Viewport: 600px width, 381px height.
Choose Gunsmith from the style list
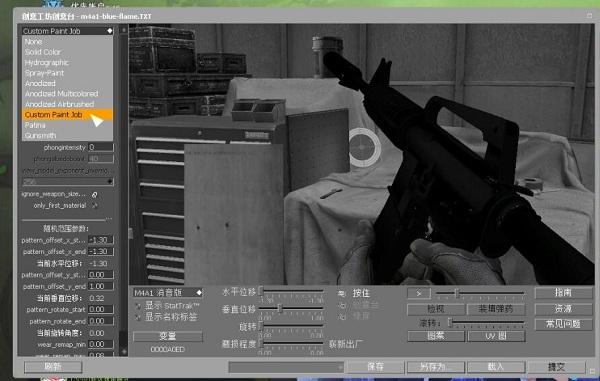[67, 135]
